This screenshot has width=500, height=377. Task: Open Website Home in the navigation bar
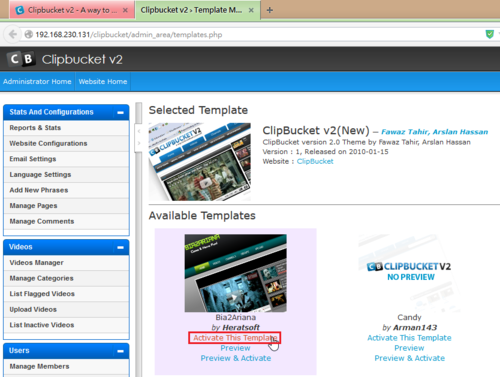coord(103,82)
